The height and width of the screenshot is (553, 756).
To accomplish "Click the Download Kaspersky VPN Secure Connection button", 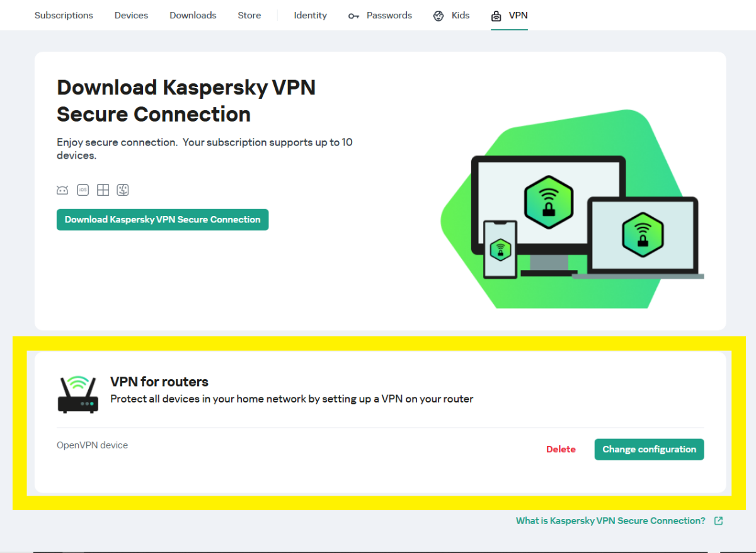I will (x=163, y=220).
